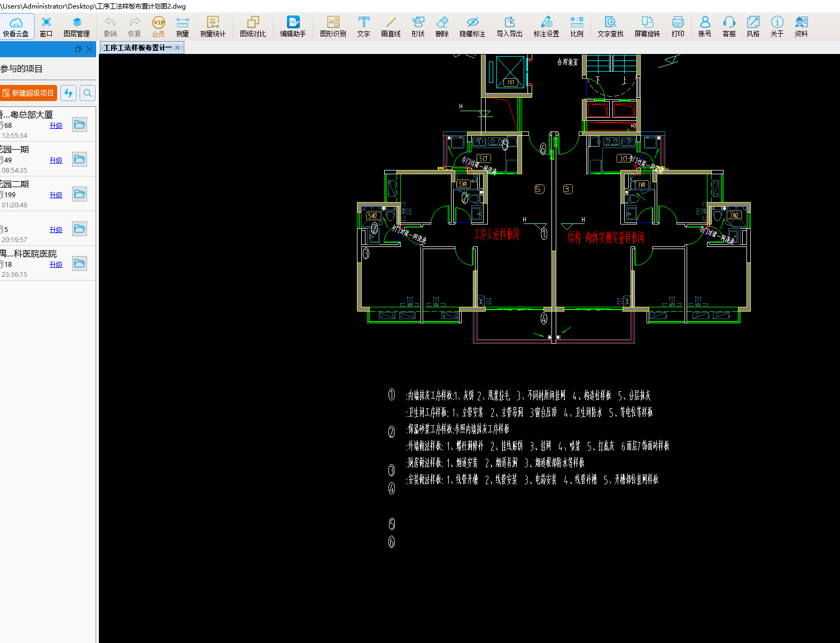This screenshot has height=643, width=840.
Task: Launch 图纸对比 drawing compare tool
Action: (253, 27)
